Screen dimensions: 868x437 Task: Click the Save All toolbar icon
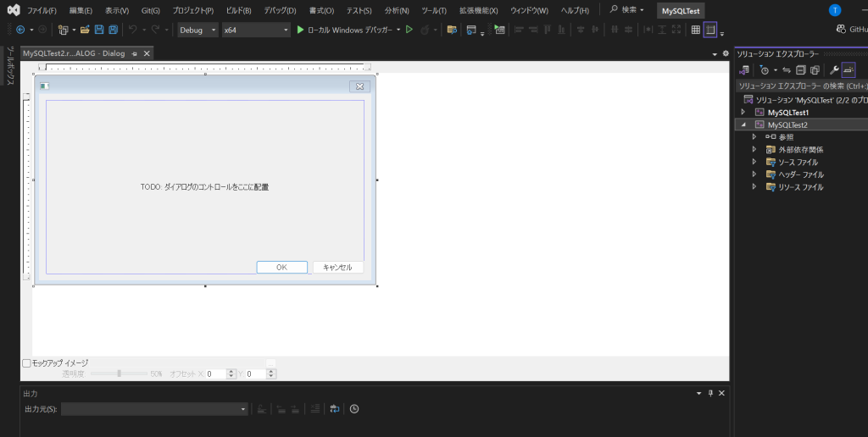(x=113, y=30)
